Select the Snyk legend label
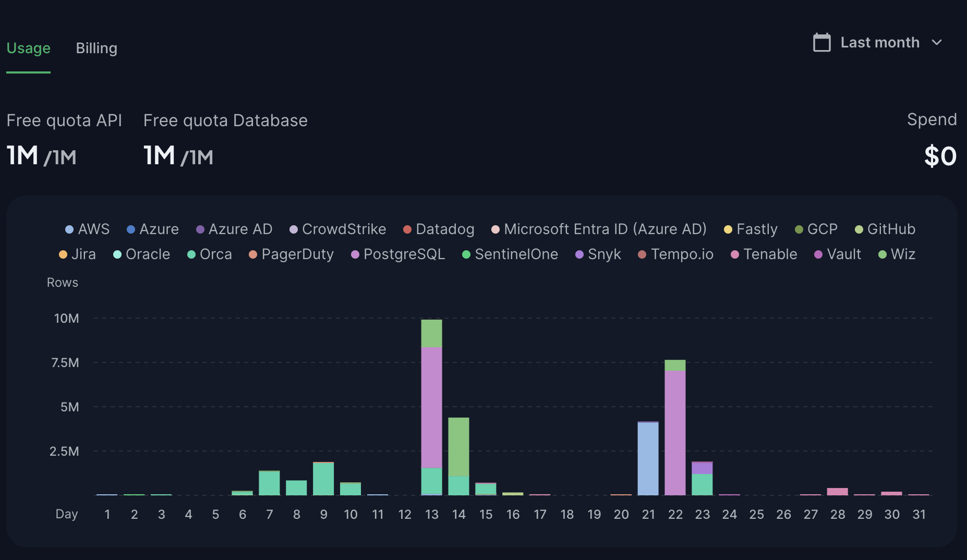 [605, 254]
